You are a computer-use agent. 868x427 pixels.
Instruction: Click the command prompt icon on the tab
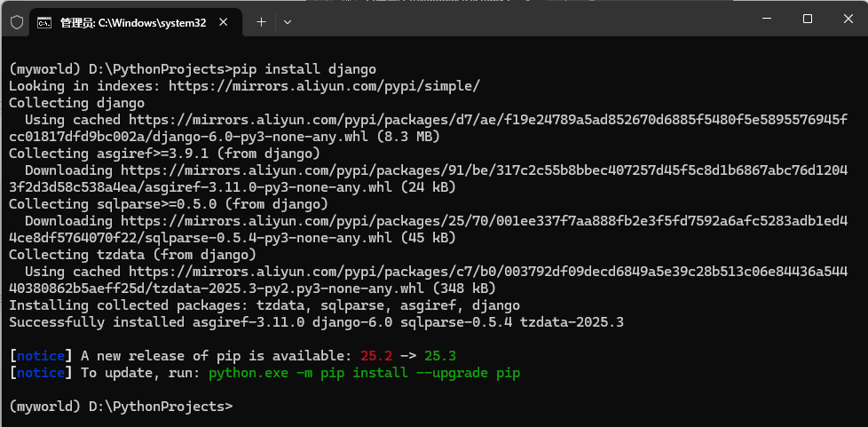pyautogui.click(x=45, y=23)
